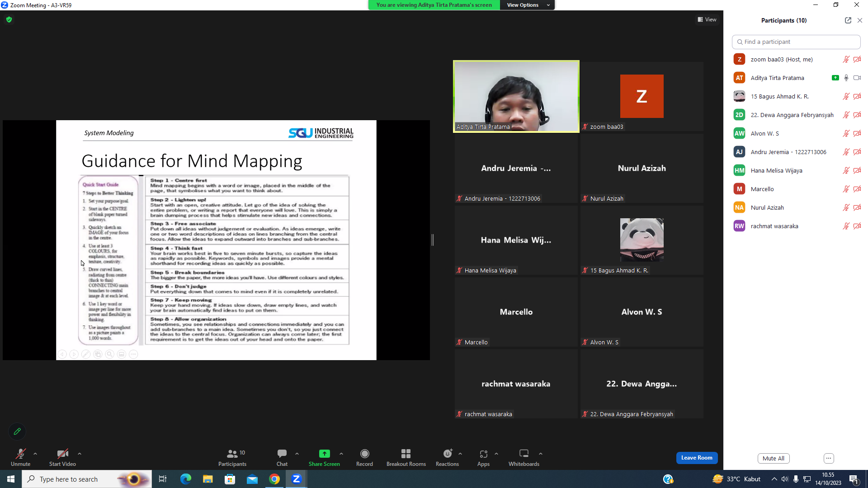Toggle mute for Andru Jeremia - 1222713006
Image resolution: width=868 pixels, height=488 pixels.
[846, 152]
